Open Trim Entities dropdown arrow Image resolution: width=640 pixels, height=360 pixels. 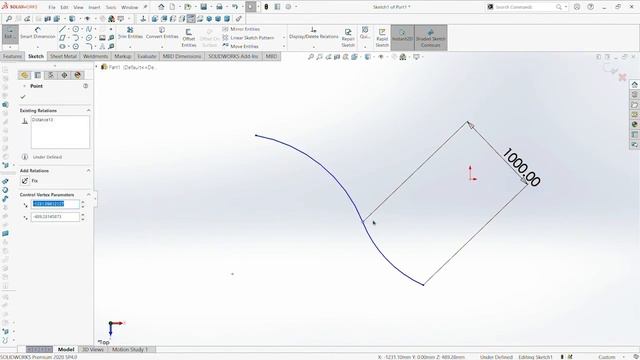point(130,47)
